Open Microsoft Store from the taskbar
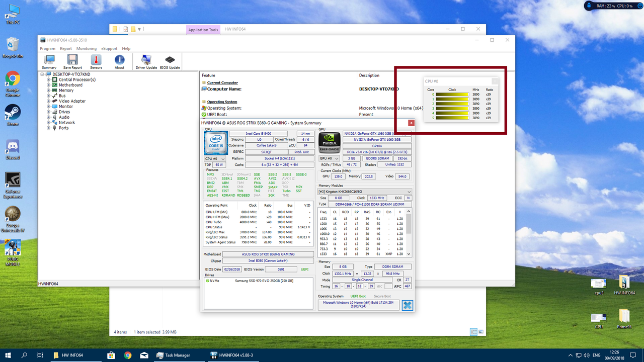Image resolution: width=644 pixels, height=362 pixels. click(x=111, y=355)
